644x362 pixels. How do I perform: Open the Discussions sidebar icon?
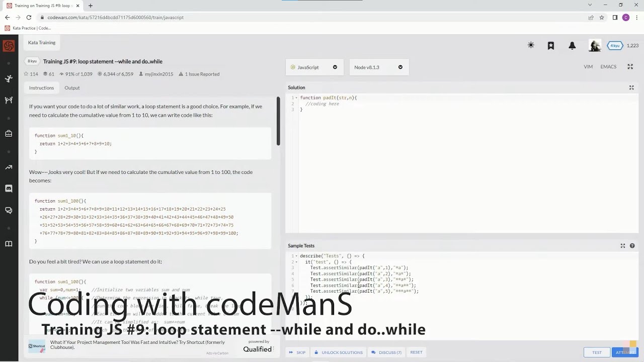[x=9, y=210]
